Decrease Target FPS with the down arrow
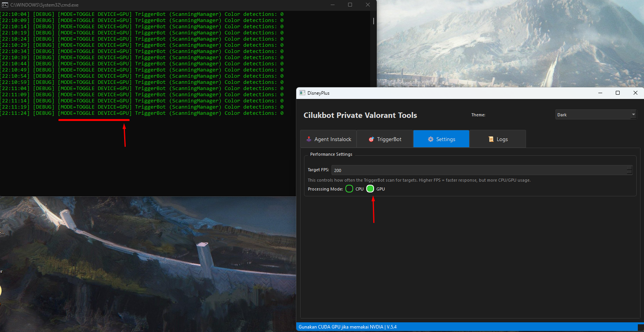 [x=629, y=172]
